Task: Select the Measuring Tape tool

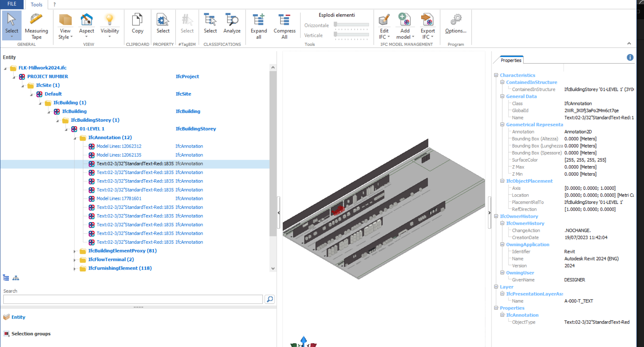Action: click(x=36, y=26)
